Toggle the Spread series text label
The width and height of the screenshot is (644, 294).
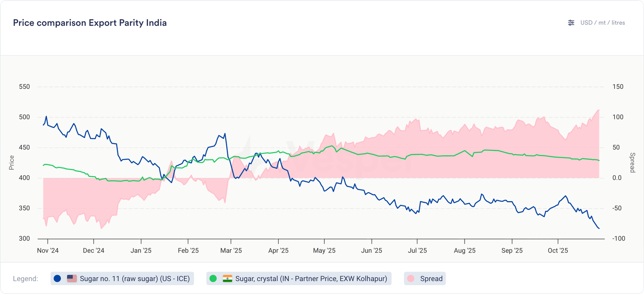431,279
